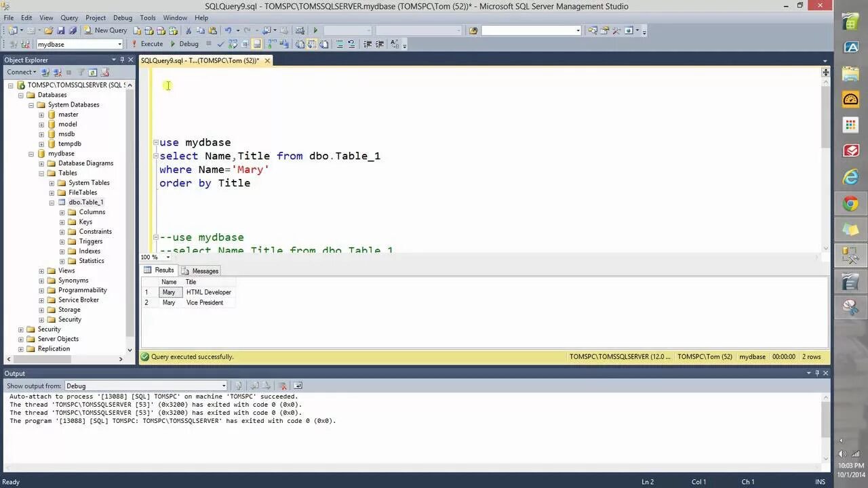Click the Comment Out Selected Lines icon
The height and width of the screenshot is (488, 868).
340,44
